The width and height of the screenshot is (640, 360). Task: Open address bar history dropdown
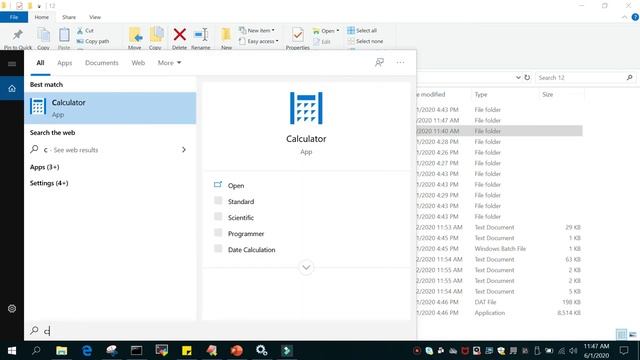tap(518, 77)
